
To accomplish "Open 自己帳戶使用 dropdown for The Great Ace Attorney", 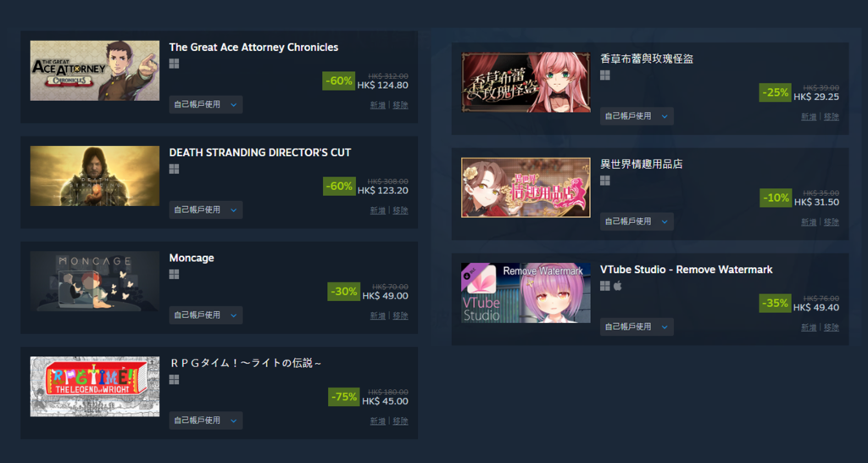I will click(x=206, y=104).
